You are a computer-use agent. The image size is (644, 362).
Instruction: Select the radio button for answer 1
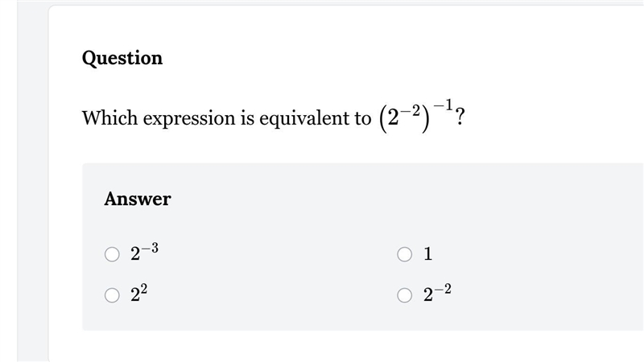point(405,254)
